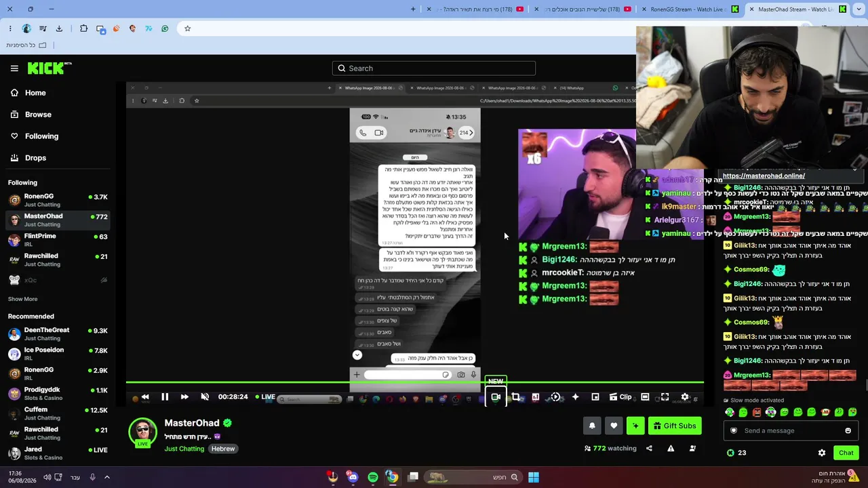868x488 pixels.
Task: Open chat settings gear
Action: point(822,453)
